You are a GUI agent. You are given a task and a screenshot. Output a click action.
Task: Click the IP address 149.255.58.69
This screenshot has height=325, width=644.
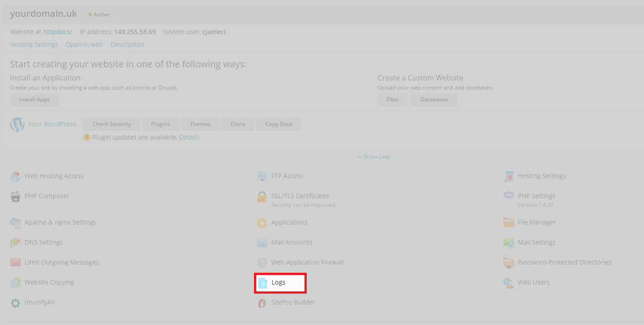(135, 32)
